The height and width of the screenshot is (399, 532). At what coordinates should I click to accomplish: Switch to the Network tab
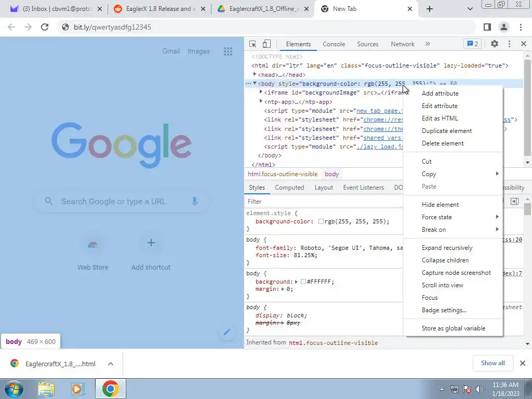403,44
